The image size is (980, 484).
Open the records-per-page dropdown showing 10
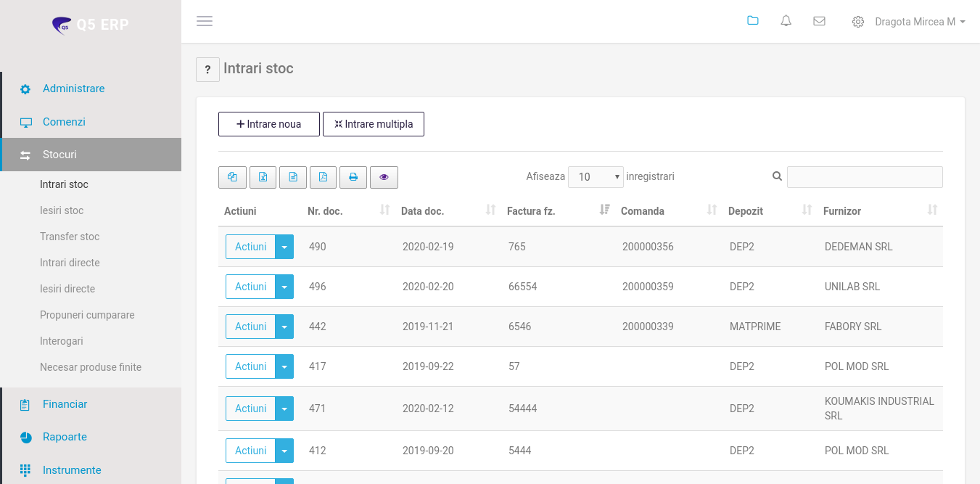point(596,177)
